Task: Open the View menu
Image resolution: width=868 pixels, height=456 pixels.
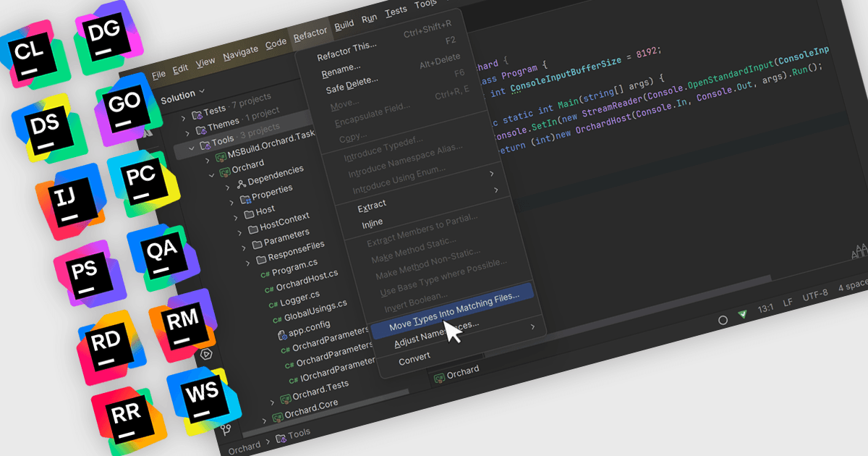Action: point(205,61)
